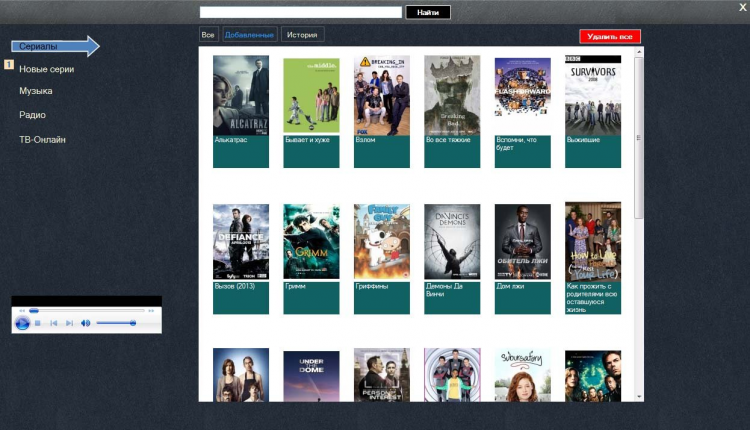Open ТВ-Онлайн section

[42, 140]
